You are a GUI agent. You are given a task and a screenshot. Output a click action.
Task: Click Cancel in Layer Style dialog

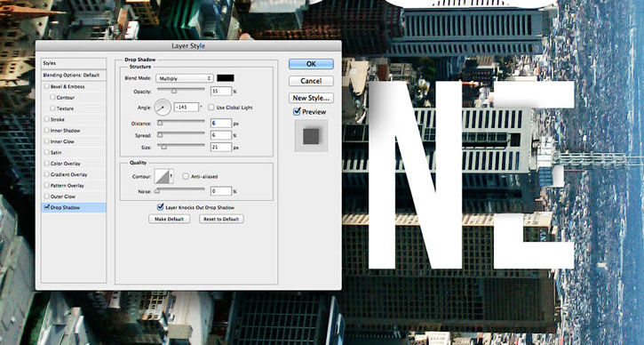tap(311, 81)
